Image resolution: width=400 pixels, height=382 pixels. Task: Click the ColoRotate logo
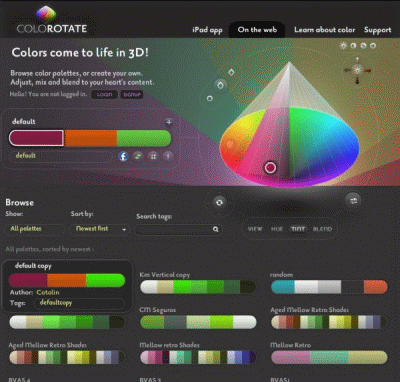(x=52, y=20)
